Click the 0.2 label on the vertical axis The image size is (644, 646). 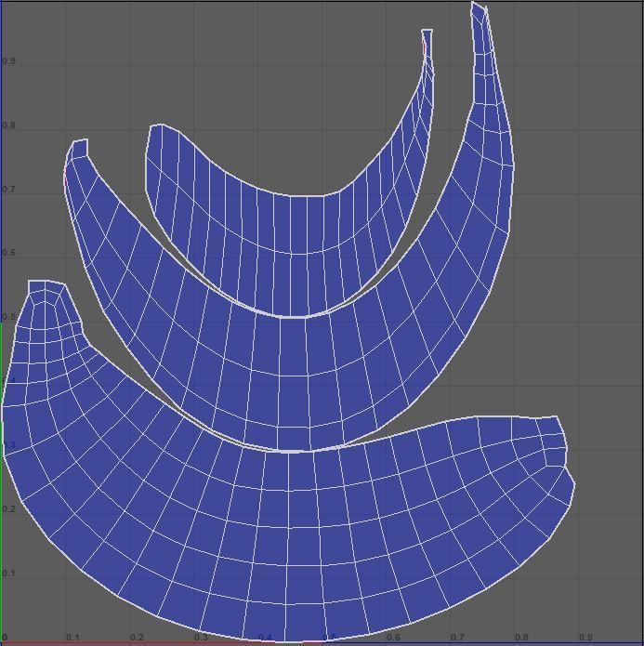point(8,509)
